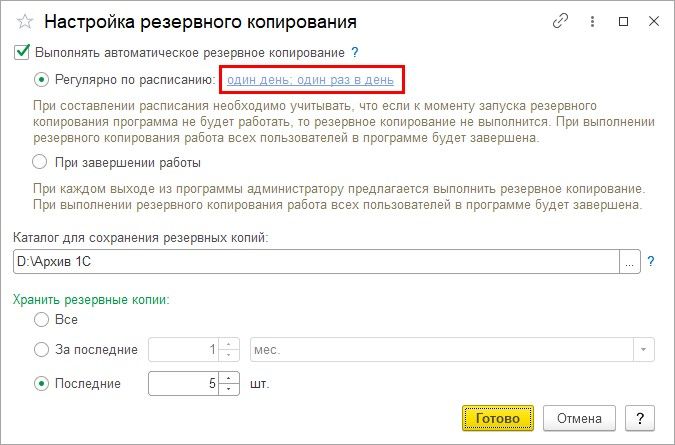Open schedule link 'один день; один раз в день'
The image size is (675, 445).
[310, 80]
